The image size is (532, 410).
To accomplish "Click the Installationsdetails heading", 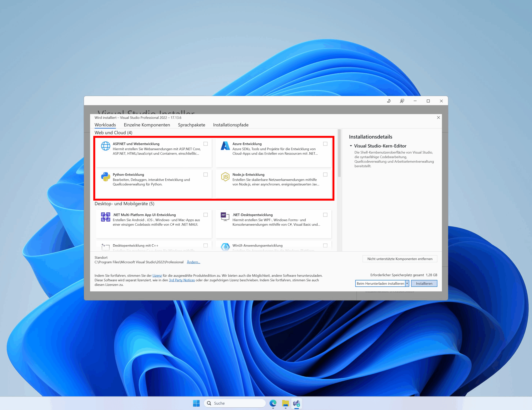I will coord(371,137).
